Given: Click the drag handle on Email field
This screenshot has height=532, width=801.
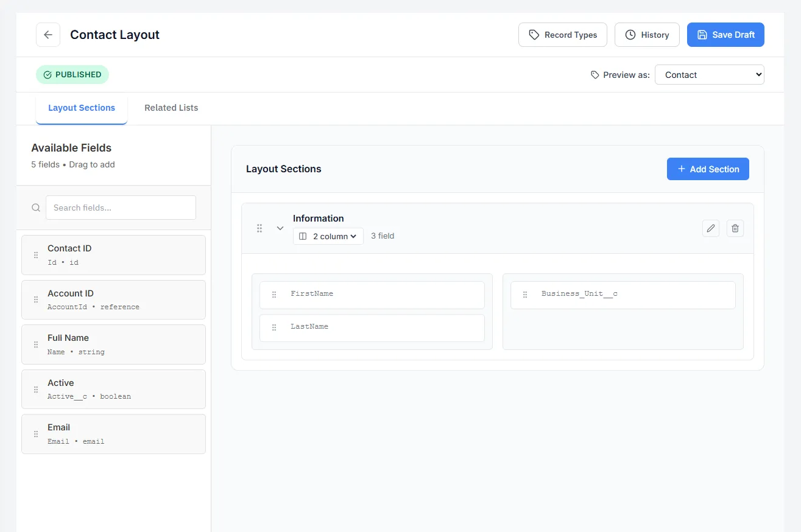Looking at the screenshot, I should pyautogui.click(x=36, y=434).
